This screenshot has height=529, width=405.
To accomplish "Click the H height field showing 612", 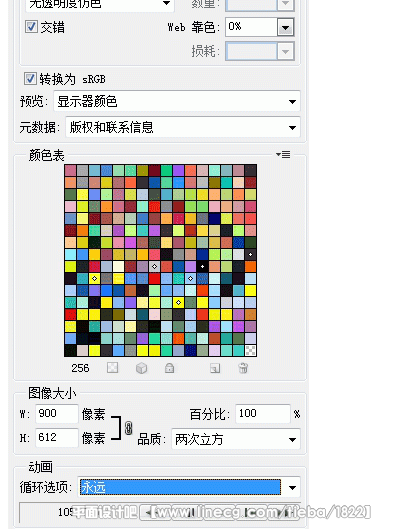I will (57, 438).
